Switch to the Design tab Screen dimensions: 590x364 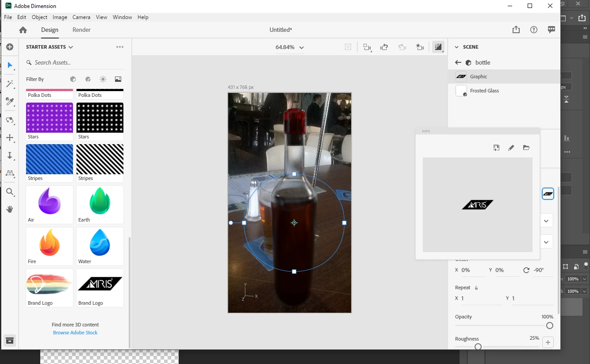pos(50,30)
